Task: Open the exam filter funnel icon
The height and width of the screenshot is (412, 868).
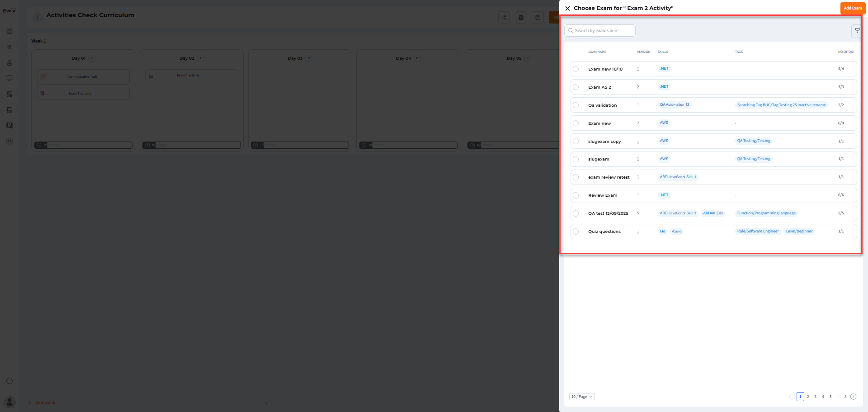Action: [x=857, y=31]
